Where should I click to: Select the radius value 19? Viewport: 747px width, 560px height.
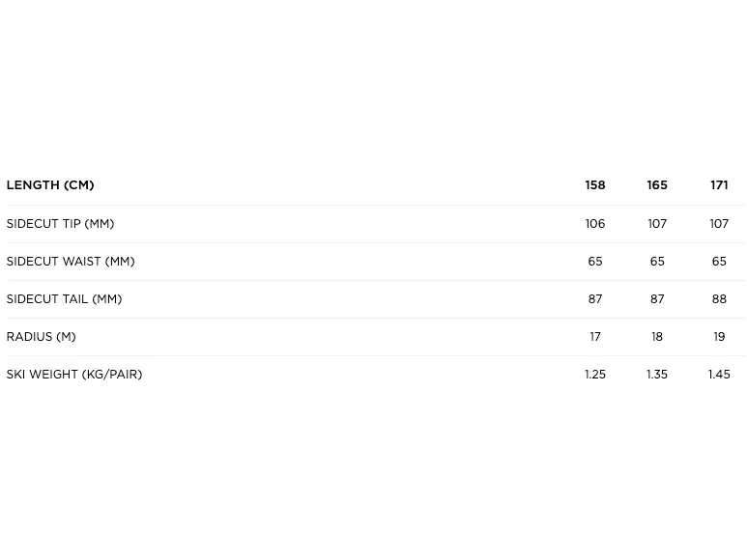719,336
